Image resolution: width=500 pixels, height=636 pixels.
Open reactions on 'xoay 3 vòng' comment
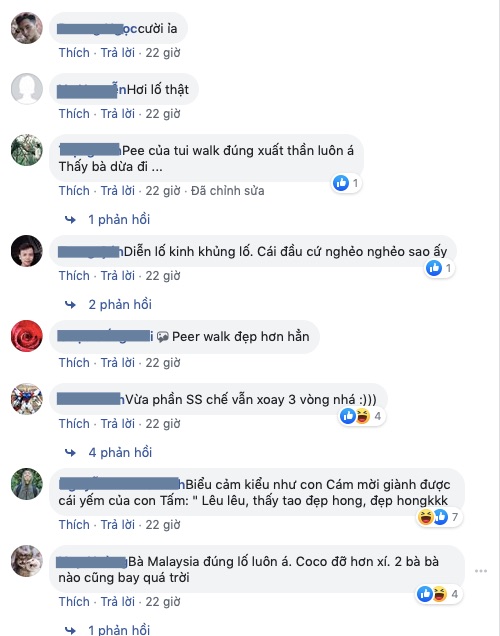coord(362,416)
